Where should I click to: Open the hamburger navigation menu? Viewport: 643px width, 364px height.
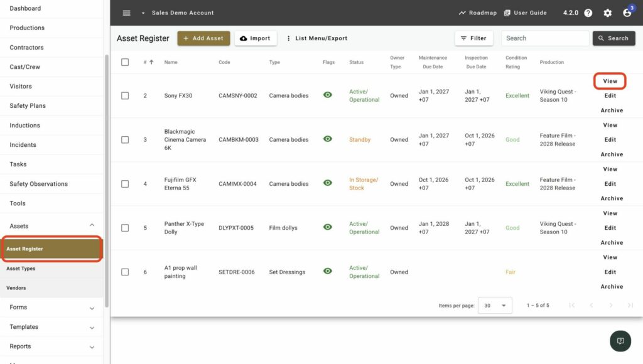126,13
